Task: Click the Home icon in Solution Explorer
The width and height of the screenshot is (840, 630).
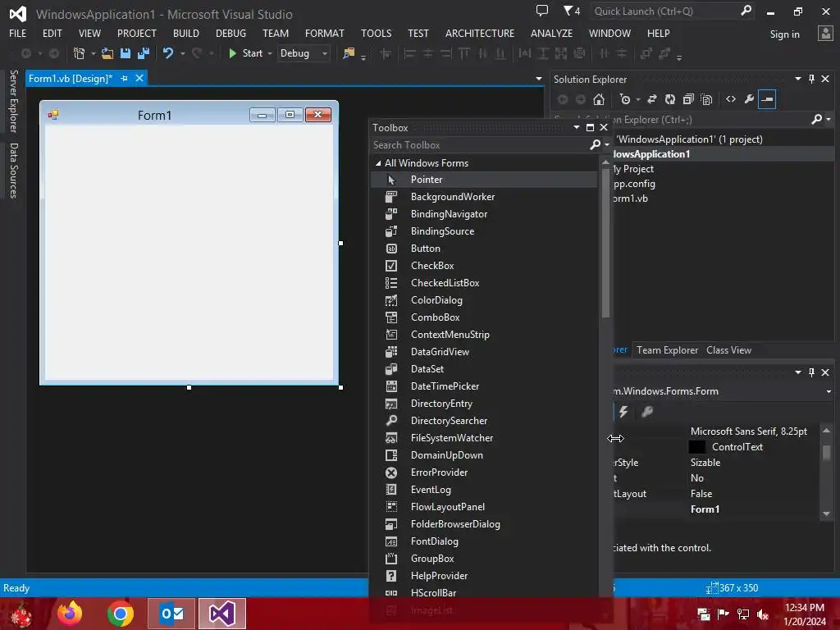Action: [x=599, y=99]
